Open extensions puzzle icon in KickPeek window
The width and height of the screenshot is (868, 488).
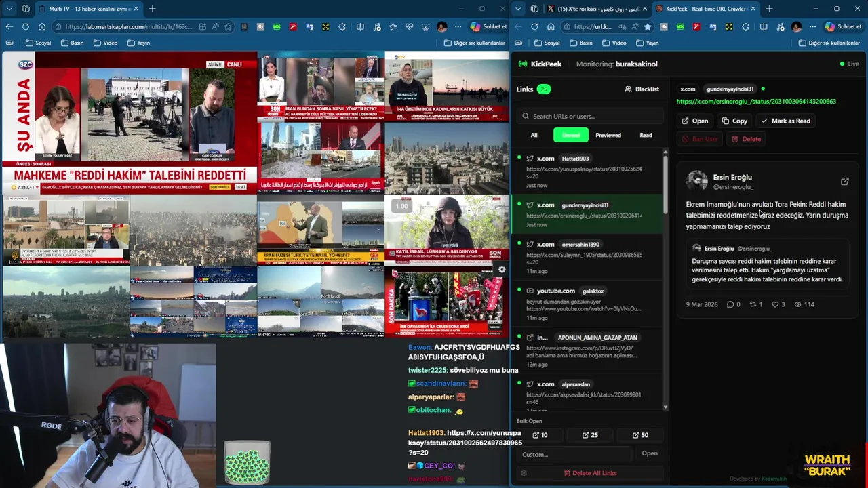[745, 26]
